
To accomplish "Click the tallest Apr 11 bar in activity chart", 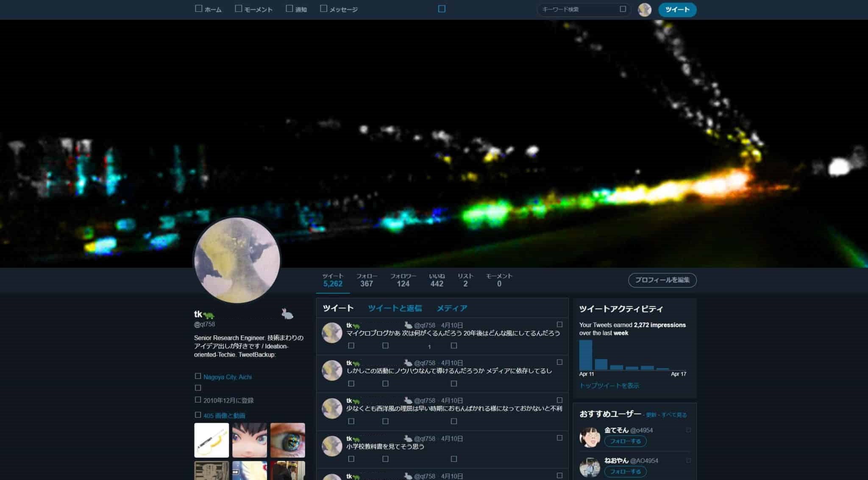I will (x=585, y=355).
